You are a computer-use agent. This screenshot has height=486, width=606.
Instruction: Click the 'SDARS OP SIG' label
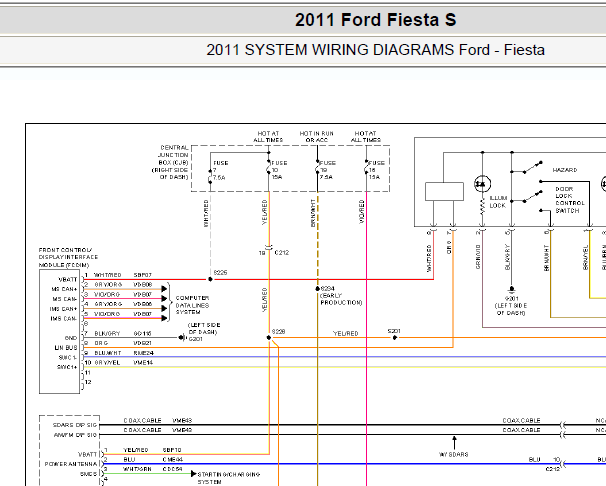click(75, 425)
